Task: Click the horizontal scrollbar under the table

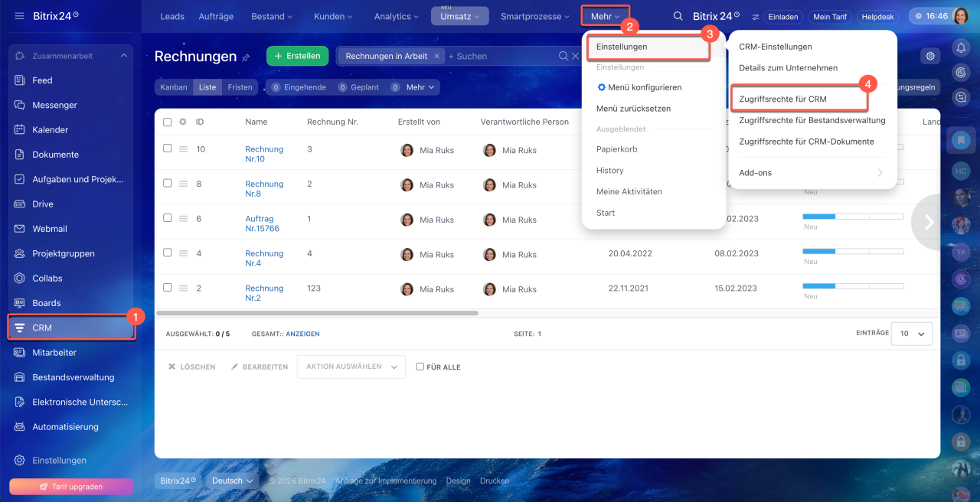Action: [x=317, y=313]
